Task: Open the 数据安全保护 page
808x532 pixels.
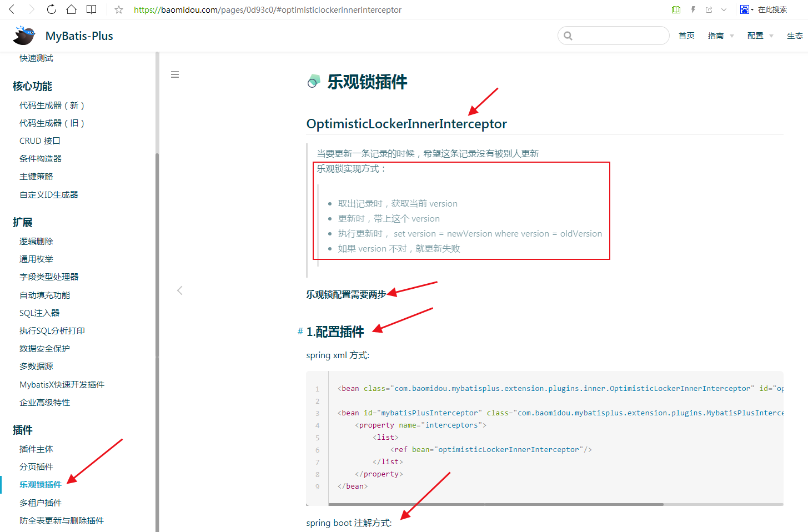Action: pyautogui.click(x=45, y=349)
